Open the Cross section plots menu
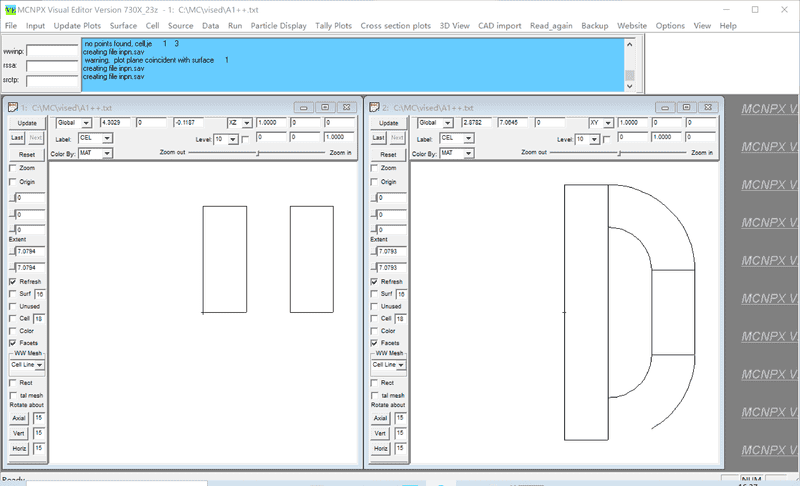This screenshot has width=800, height=486. [397, 25]
